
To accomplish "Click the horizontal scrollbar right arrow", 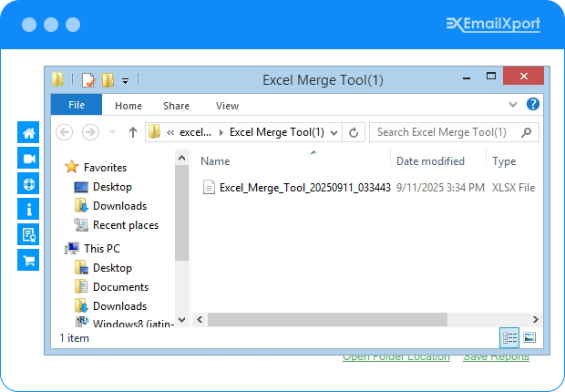I will pos(536,319).
